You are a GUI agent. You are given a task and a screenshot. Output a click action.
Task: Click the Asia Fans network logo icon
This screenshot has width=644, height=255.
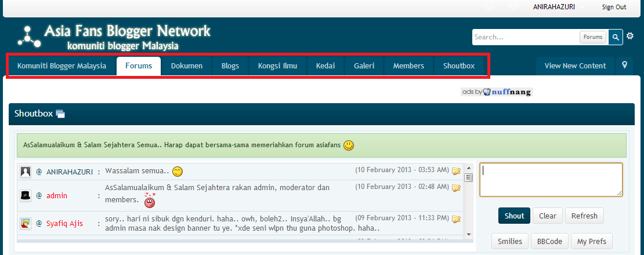pyautogui.click(x=28, y=37)
